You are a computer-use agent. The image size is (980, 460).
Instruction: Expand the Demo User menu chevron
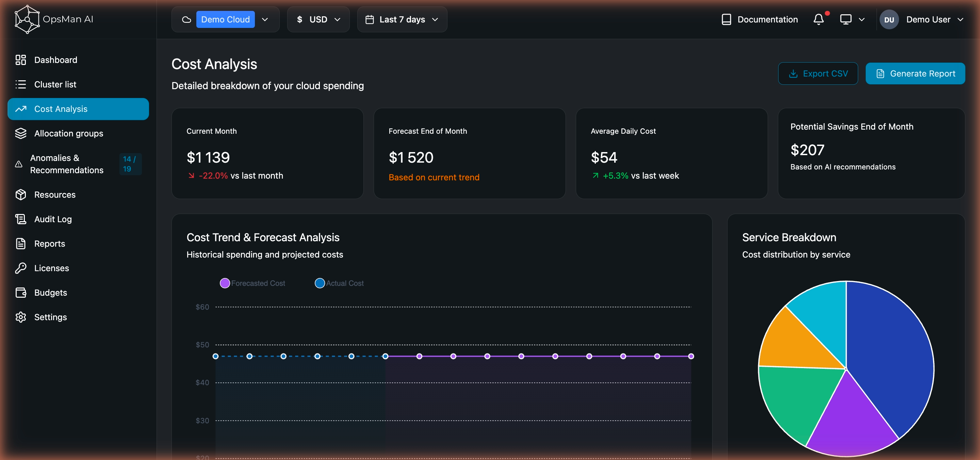click(960, 19)
